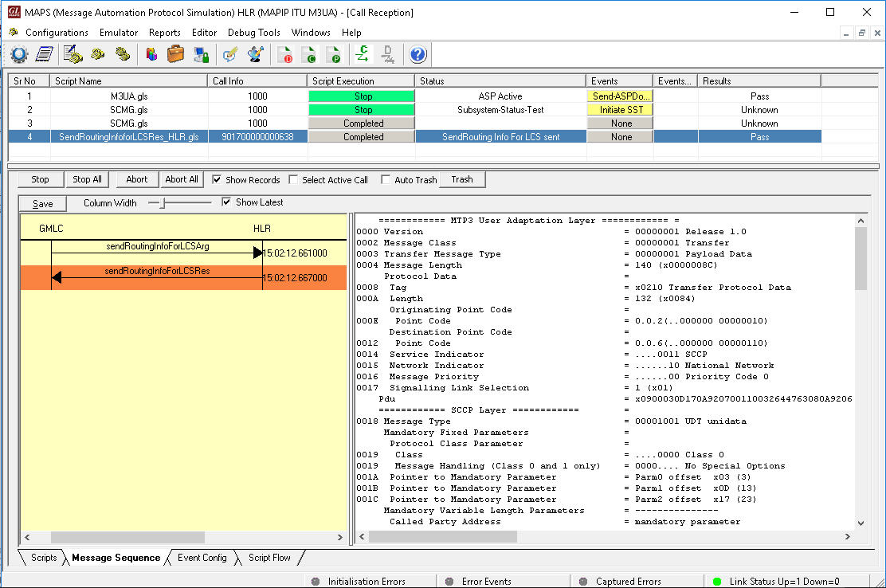886x588 pixels.
Task: Open None events dropdown in row 3
Action: click(620, 123)
